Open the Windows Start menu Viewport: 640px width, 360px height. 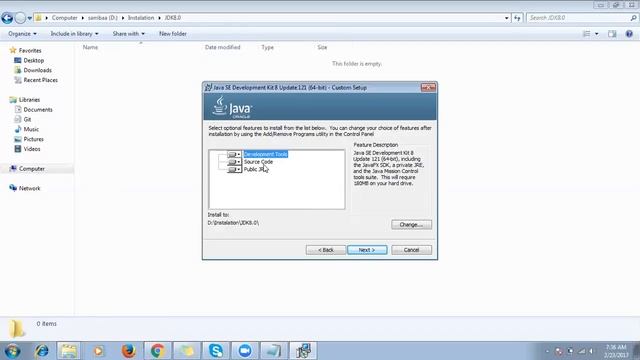click(x=13, y=351)
